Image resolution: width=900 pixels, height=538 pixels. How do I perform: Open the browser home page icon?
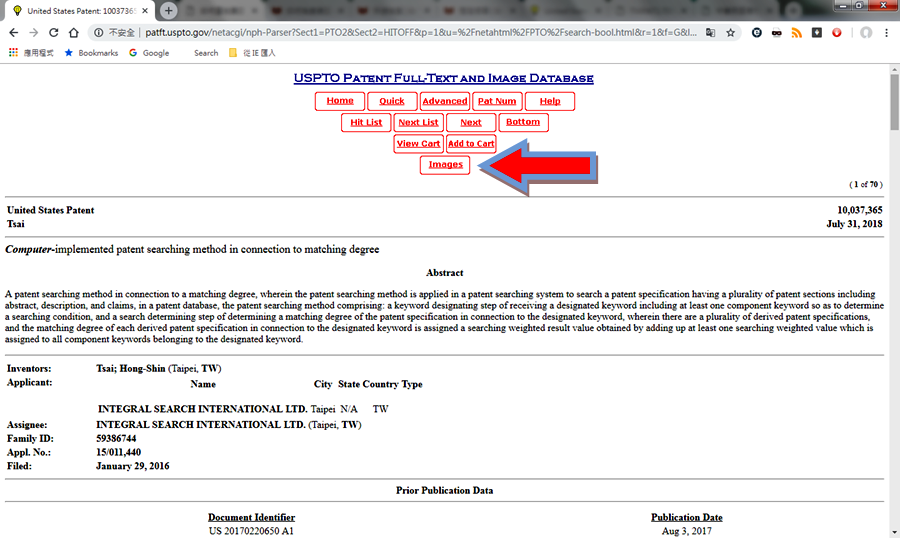[x=73, y=33]
